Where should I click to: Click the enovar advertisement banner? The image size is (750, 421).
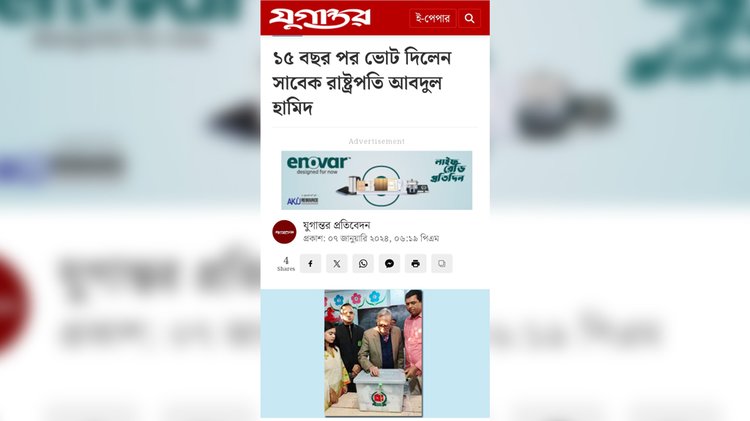pyautogui.click(x=376, y=180)
